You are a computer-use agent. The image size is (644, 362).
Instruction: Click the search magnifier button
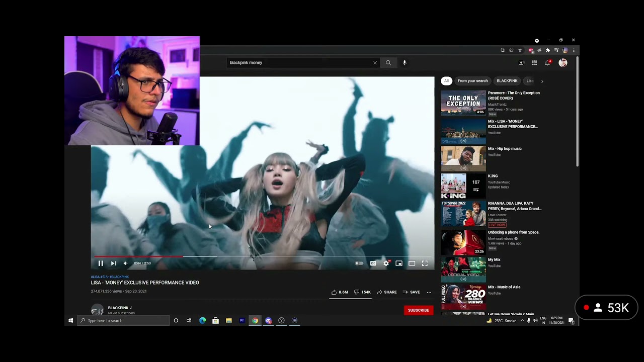[388, 63]
